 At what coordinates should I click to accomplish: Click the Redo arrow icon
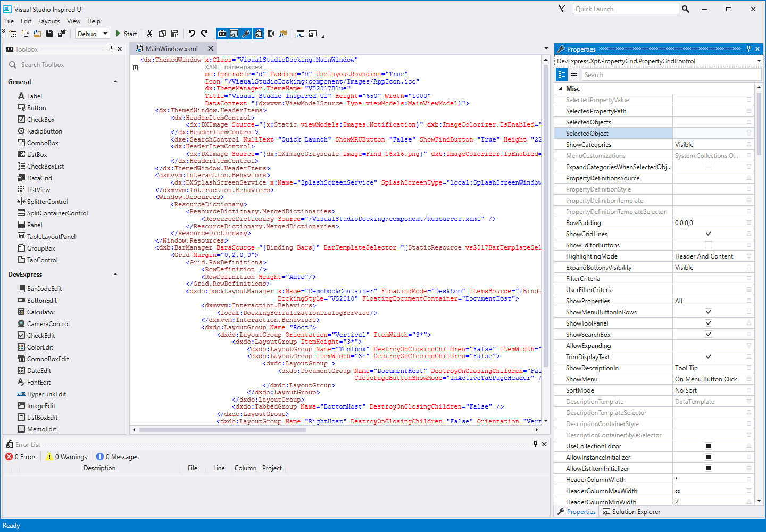pyautogui.click(x=204, y=34)
